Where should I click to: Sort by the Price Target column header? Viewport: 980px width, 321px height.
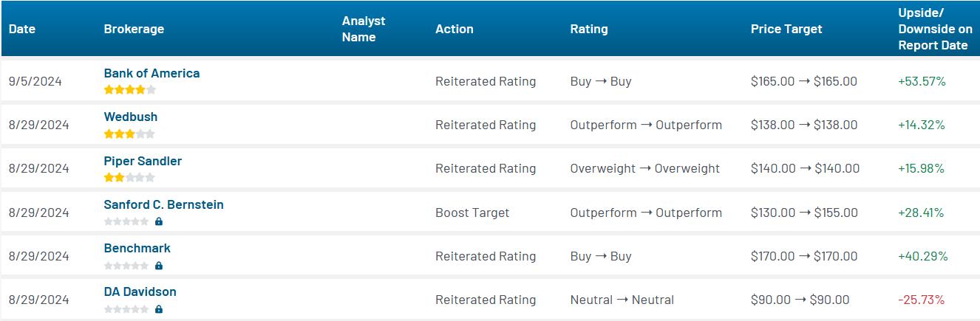pos(786,29)
